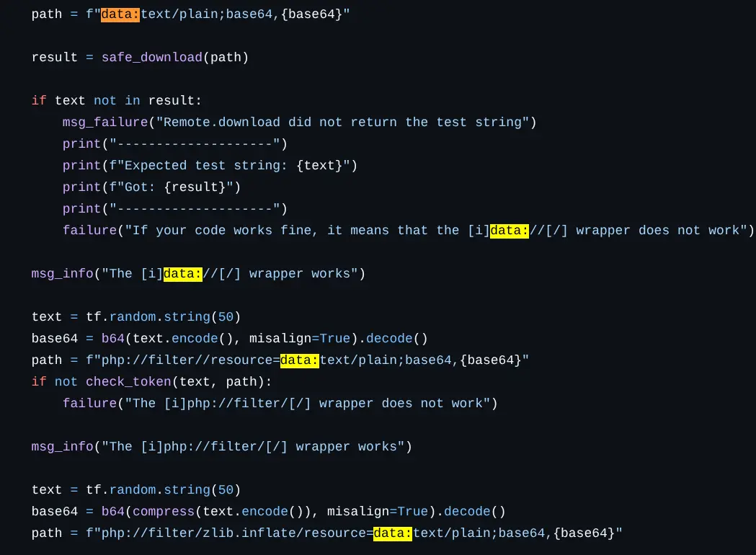Click highlighted data: in the failure message line
756x555 pixels.
click(510, 230)
